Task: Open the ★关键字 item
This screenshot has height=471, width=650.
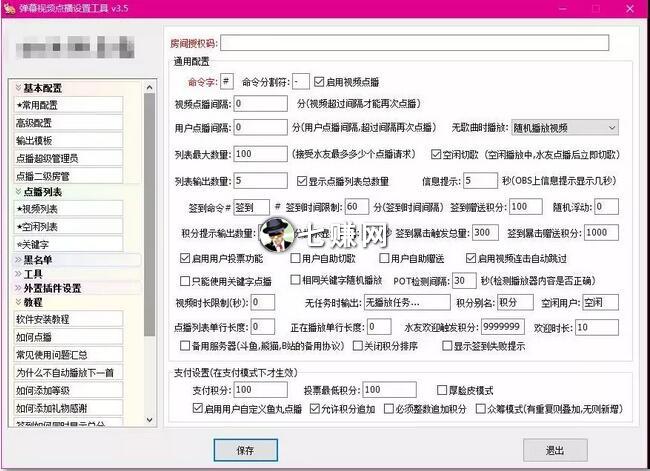Action: pyautogui.click(x=68, y=244)
